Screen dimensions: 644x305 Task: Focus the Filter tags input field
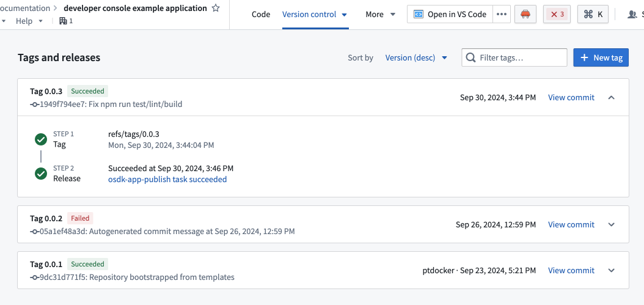514,57
